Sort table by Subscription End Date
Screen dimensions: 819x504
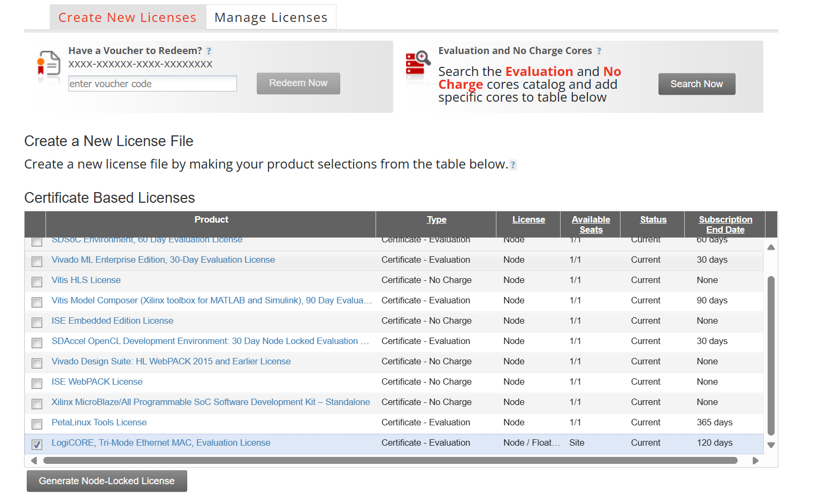[x=725, y=224]
